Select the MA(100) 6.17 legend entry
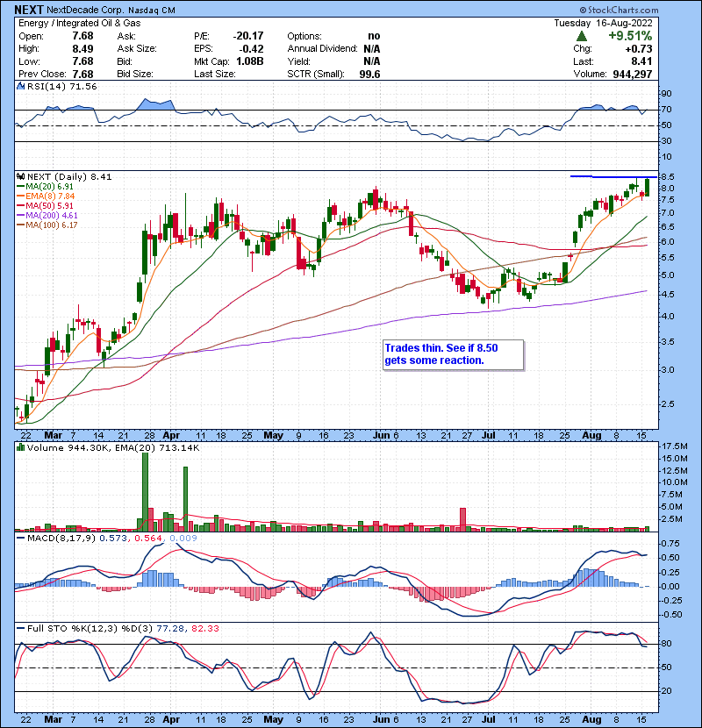Viewport: 702px width, 728px height. 47,225
